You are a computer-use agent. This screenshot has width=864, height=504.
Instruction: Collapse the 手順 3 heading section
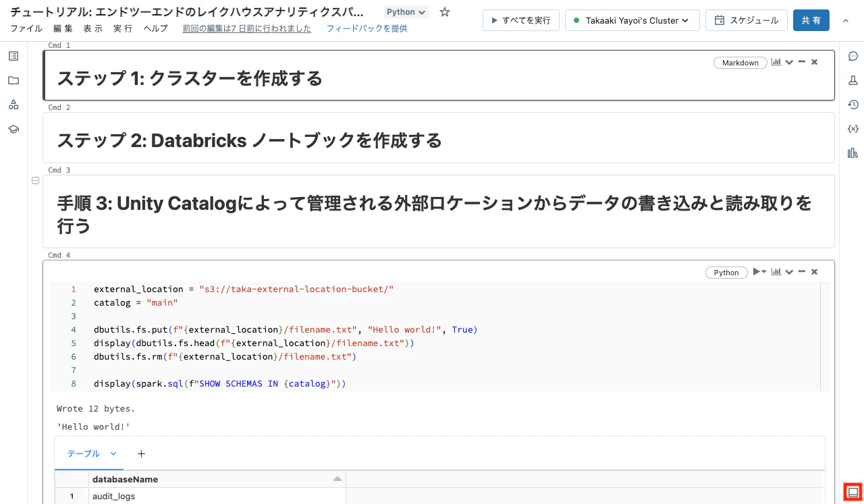tap(36, 180)
